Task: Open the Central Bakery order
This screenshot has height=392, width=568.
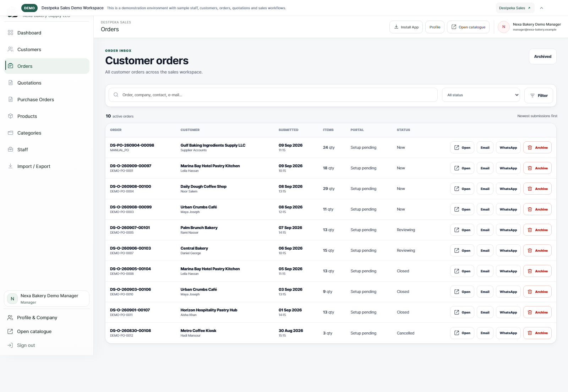Action: click(462, 251)
